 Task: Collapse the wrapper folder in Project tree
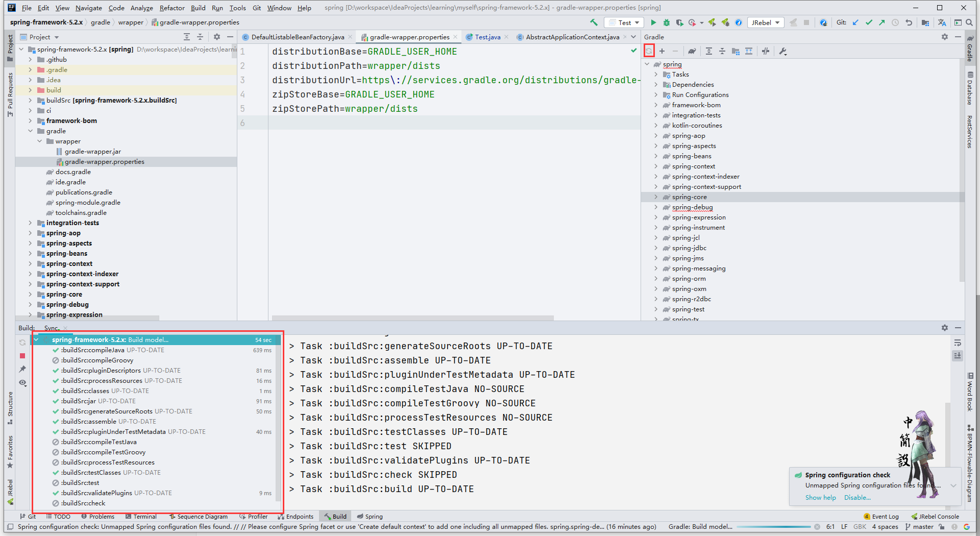click(39, 141)
